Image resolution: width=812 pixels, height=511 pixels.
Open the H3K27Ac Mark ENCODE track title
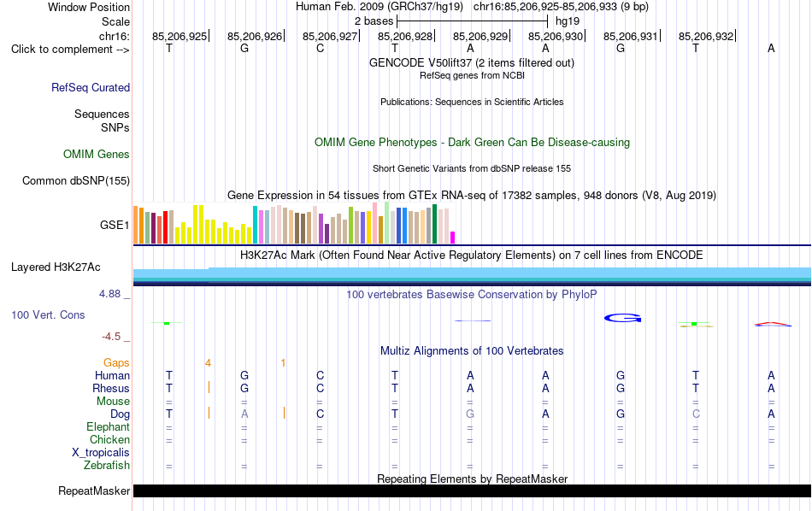[472, 255]
